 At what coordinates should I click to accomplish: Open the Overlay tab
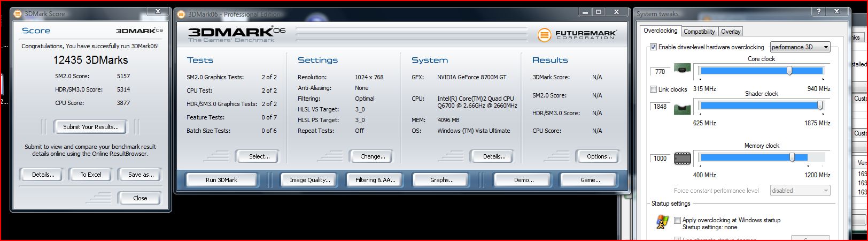(731, 32)
